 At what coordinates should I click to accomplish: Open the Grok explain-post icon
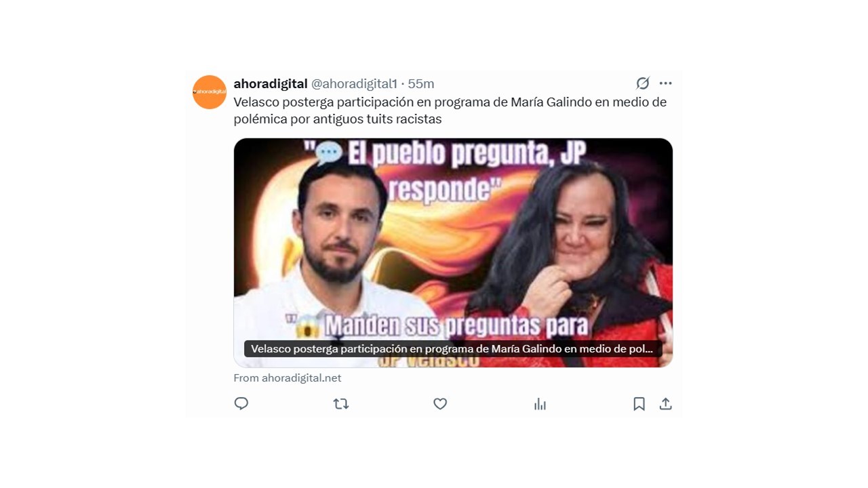coord(642,83)
